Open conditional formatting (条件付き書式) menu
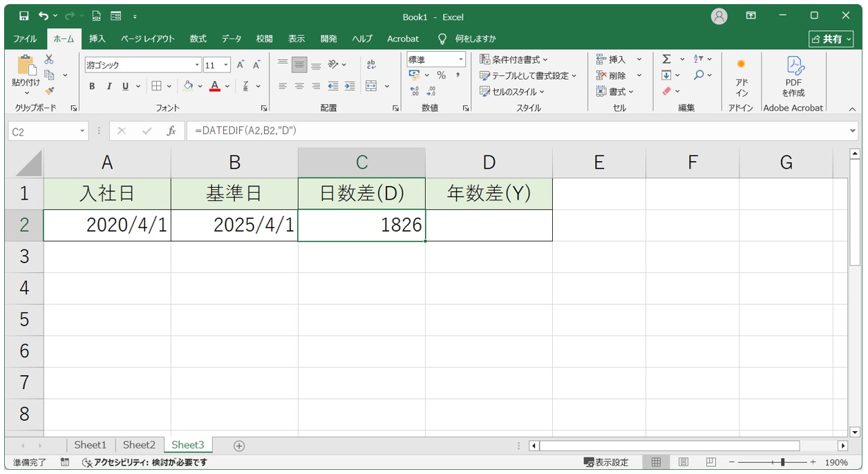 click(514, 59)
